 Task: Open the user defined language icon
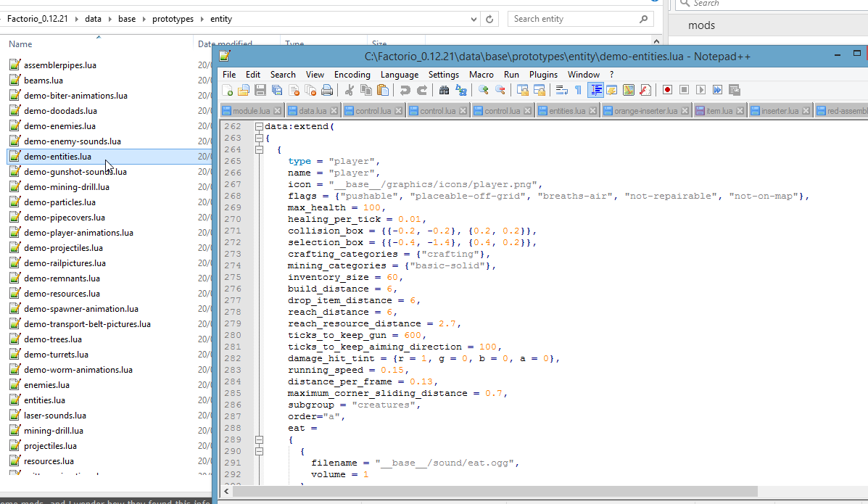612,90
